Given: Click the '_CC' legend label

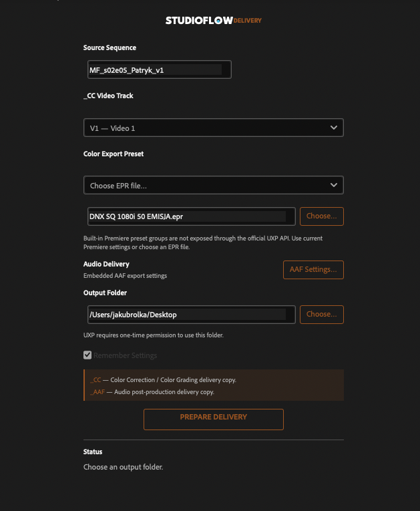Looking at the screenshot, I should coord(95,380).
